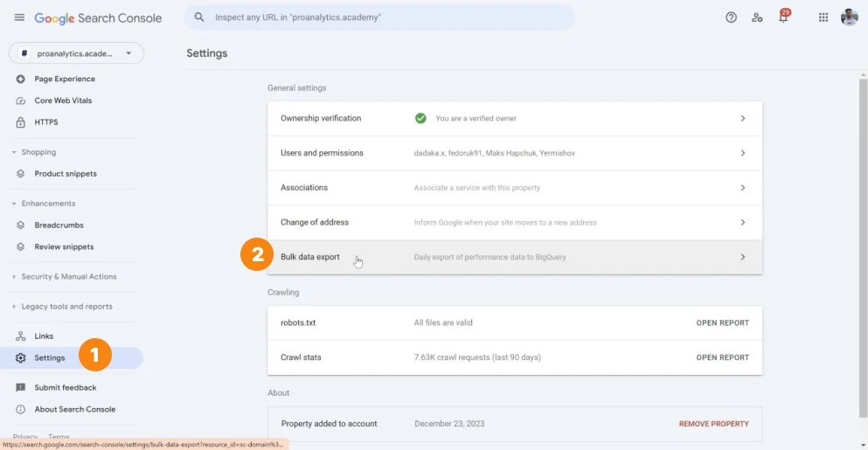Open the Links menu item
Image resolution: width=868 pixels, height=450 pixels.
44,336
